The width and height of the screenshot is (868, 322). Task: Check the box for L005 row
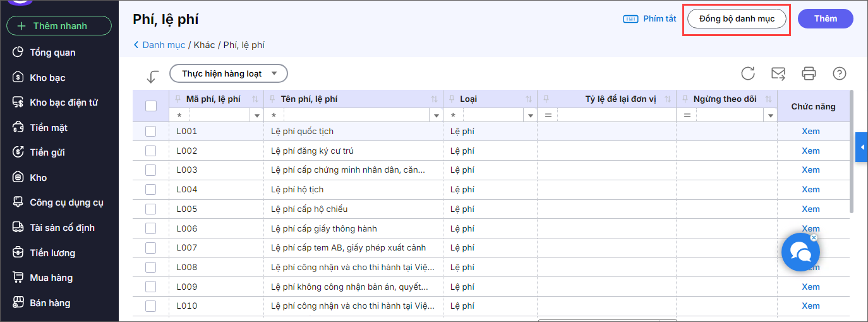point(150,209)
